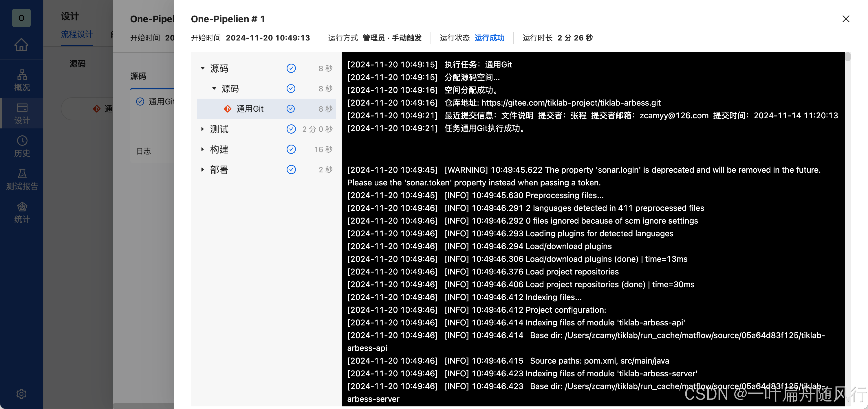Click the home icon in the sidebar
This screenshot has width=868, height=409.
21,45
